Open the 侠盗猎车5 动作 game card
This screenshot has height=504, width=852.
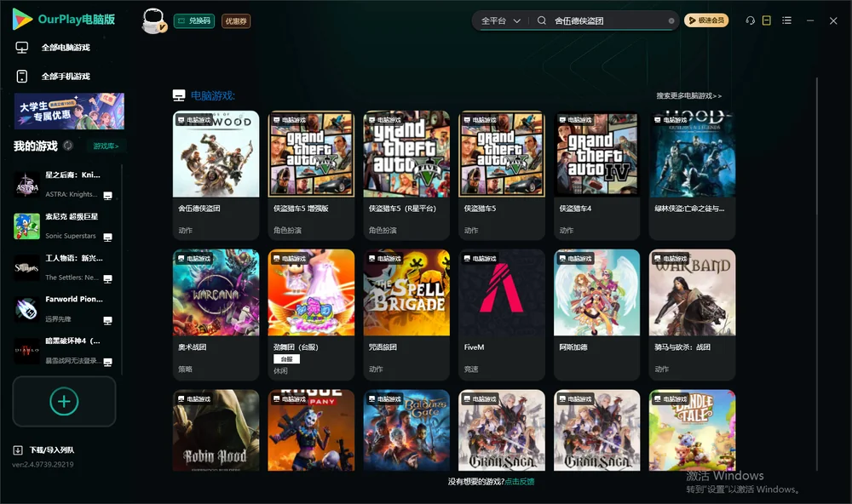pyautogui.click(x=502, y=175)
